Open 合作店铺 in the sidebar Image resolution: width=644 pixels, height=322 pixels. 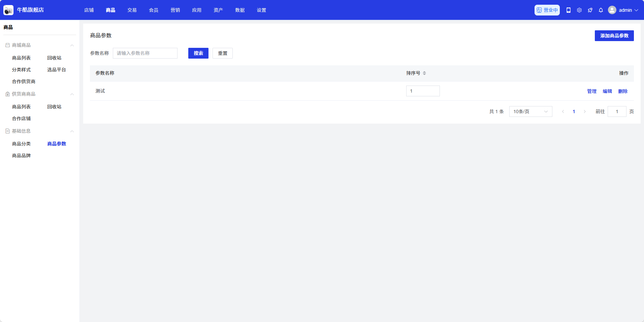[21, 119]
